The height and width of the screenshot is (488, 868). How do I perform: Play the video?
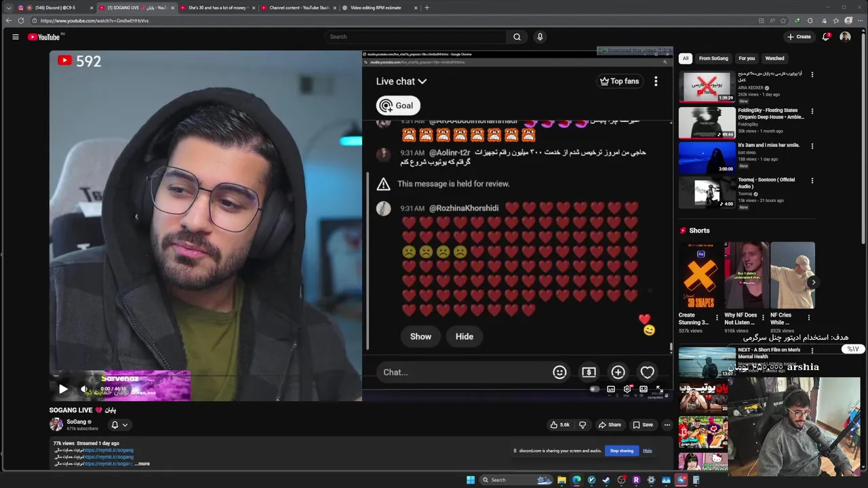tap(63, 389)
